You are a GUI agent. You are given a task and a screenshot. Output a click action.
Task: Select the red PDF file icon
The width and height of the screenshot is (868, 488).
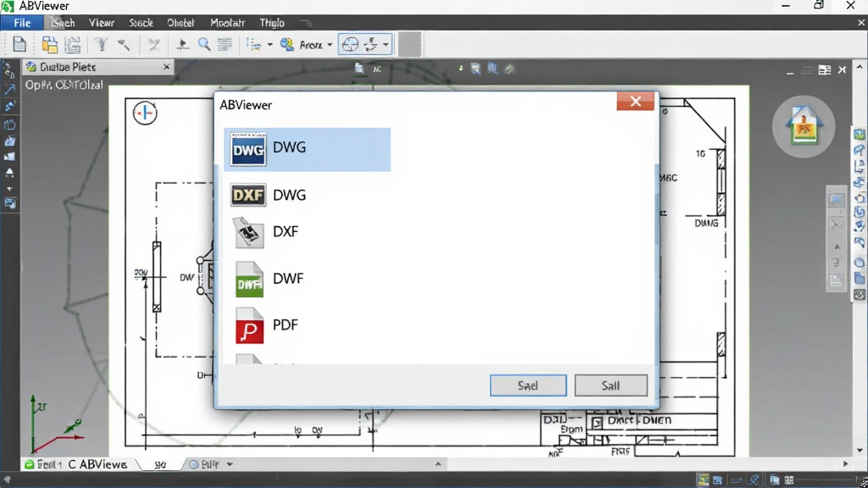point(249,326)
